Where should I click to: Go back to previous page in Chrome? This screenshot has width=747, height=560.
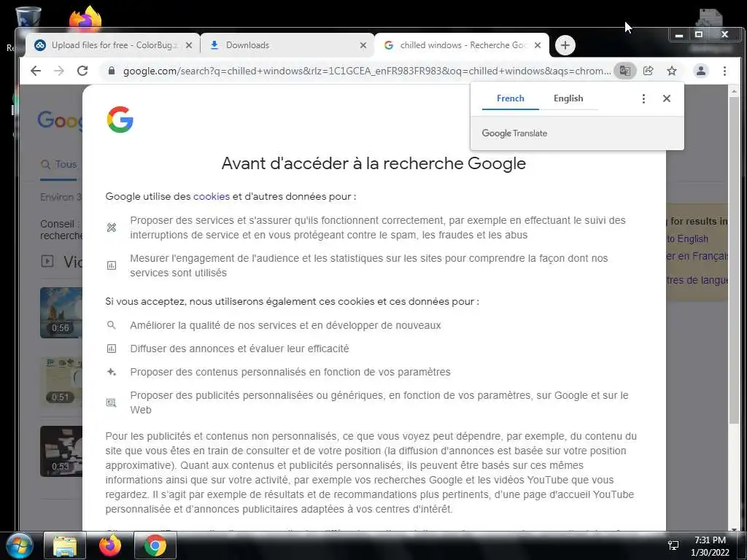click(36, 71)
